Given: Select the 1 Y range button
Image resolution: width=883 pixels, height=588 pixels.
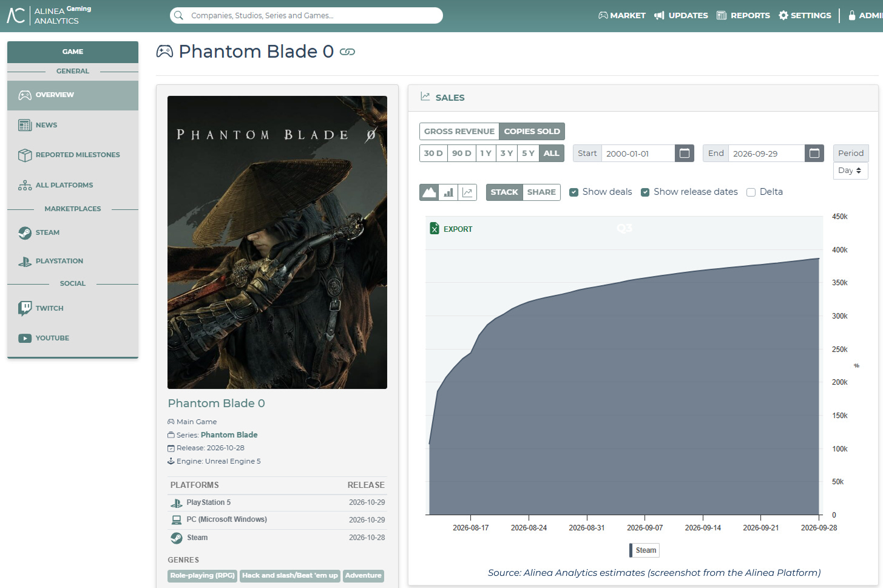Looking at the screenshot, I should pyautogui.click(x=486, y=154).
